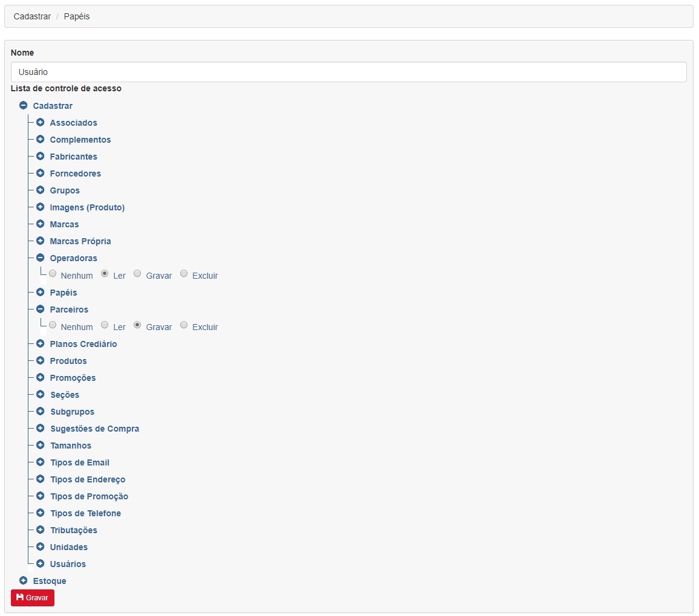
Task: Click the Marcas Própria label
Action: point(80,241)
